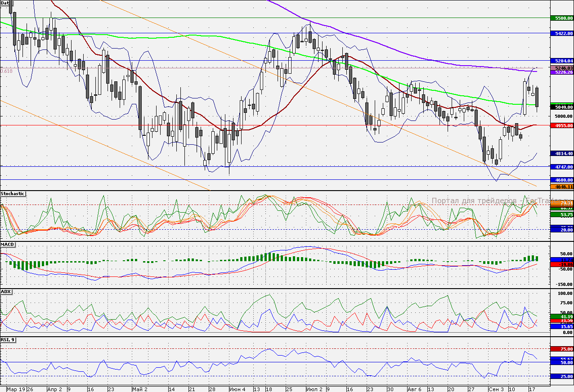Click the black 5049.00 current price tag
This screenshot has width=574, height=392.
coord(562,107)
